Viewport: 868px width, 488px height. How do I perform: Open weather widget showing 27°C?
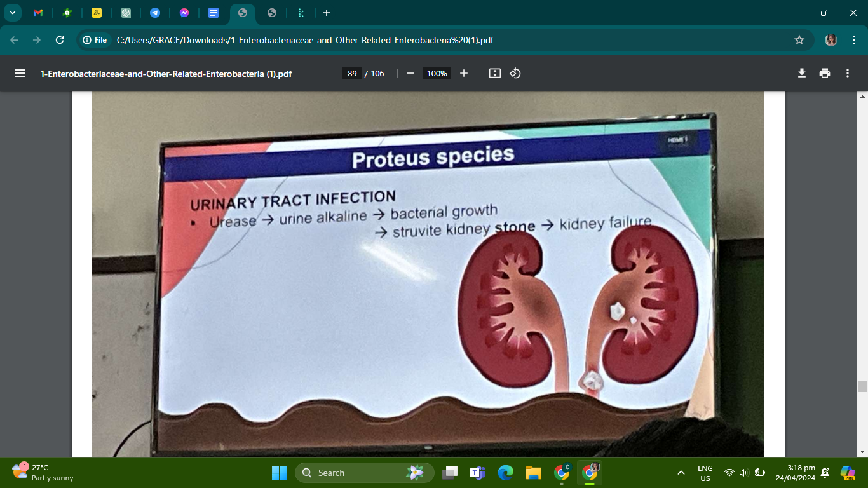click(x=43, y=472)
